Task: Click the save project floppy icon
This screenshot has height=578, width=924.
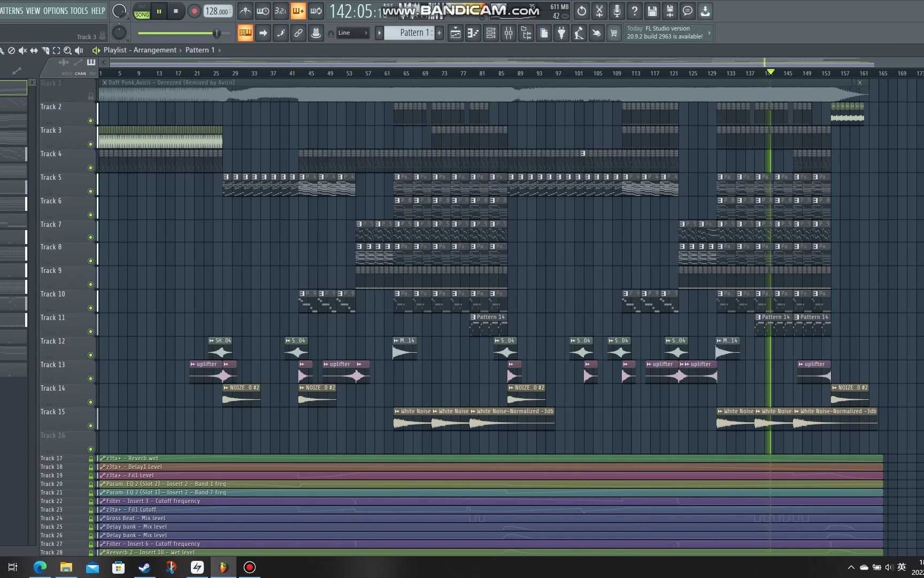Action: point(652,11)
